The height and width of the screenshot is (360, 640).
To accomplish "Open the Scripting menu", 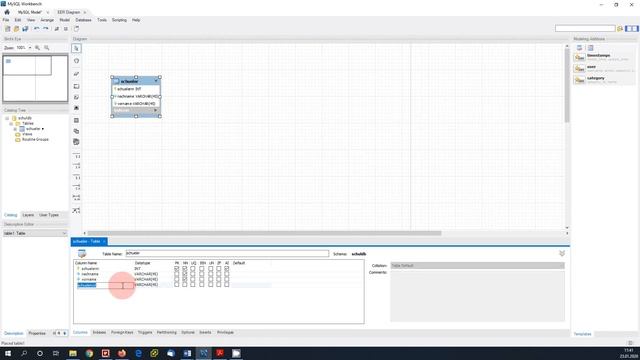I will 119,20.
